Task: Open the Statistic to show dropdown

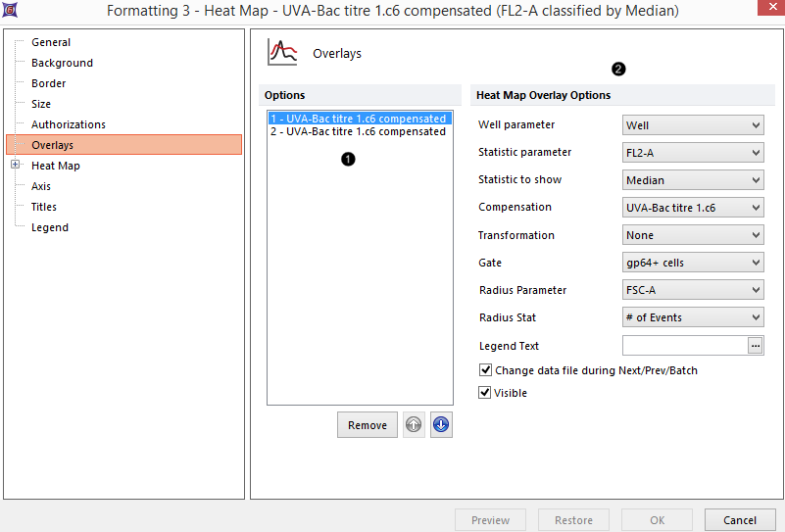Action: [x=693, y=180]
